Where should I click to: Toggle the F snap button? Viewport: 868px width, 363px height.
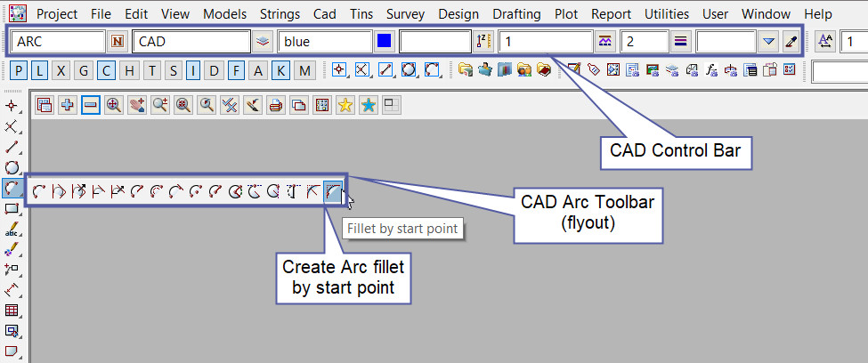click(x=236, y=70)
